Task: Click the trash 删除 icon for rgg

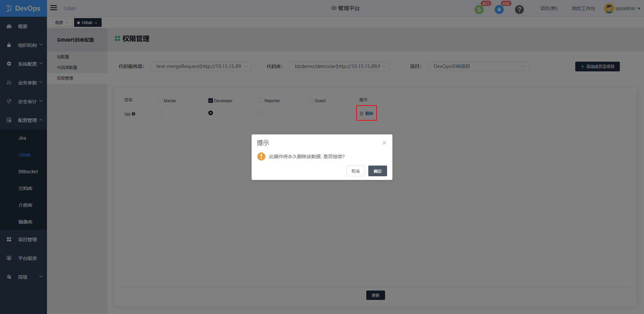Action: click(x=362, y=114)
